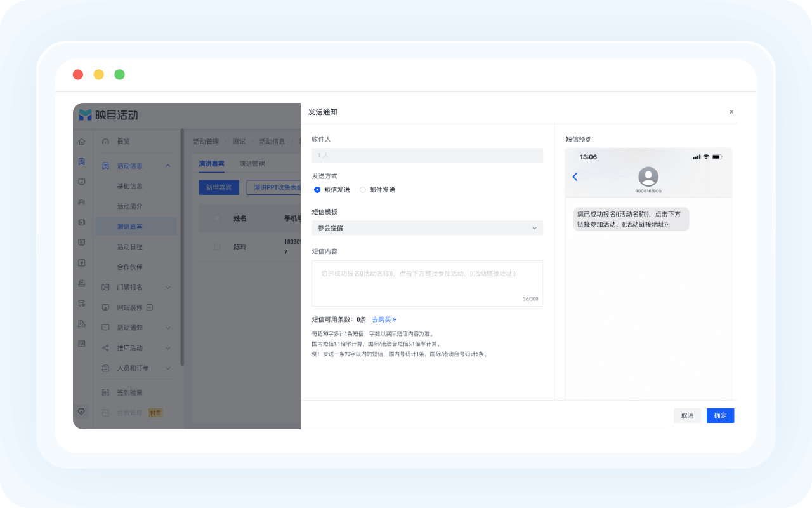812x508 pixels.
Task: Select the 邮件发送 radio option
Action: (x=363, y=190)
